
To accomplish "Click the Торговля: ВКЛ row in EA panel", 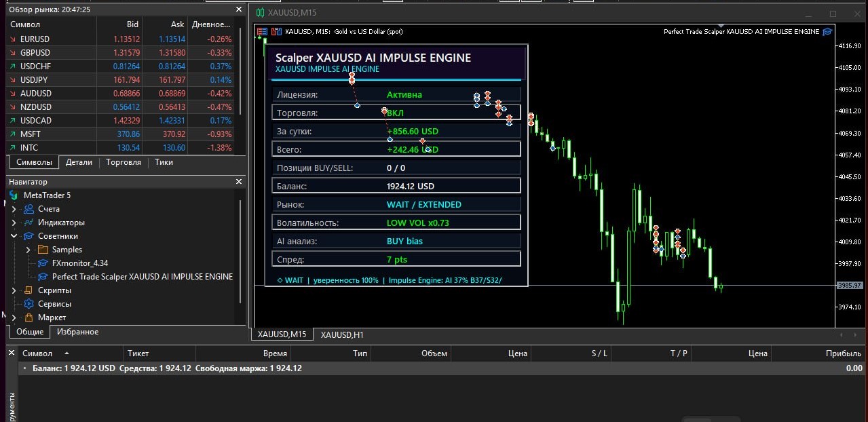I will pyautogui.click(x=396, y=113).
